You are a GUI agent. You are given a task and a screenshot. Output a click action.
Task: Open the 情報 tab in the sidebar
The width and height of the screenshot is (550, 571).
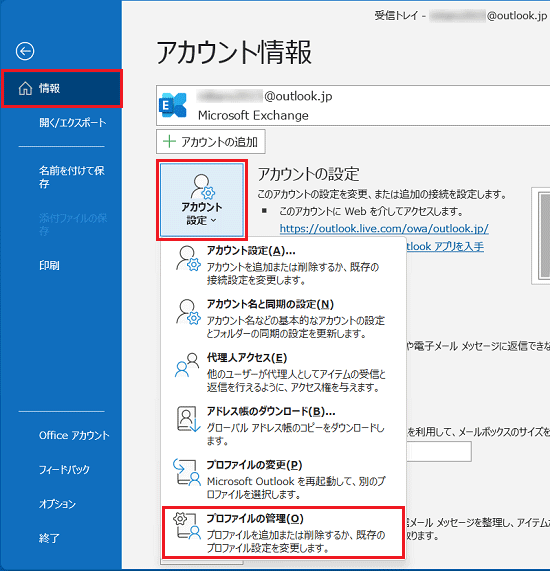click(x=62, y=88)
